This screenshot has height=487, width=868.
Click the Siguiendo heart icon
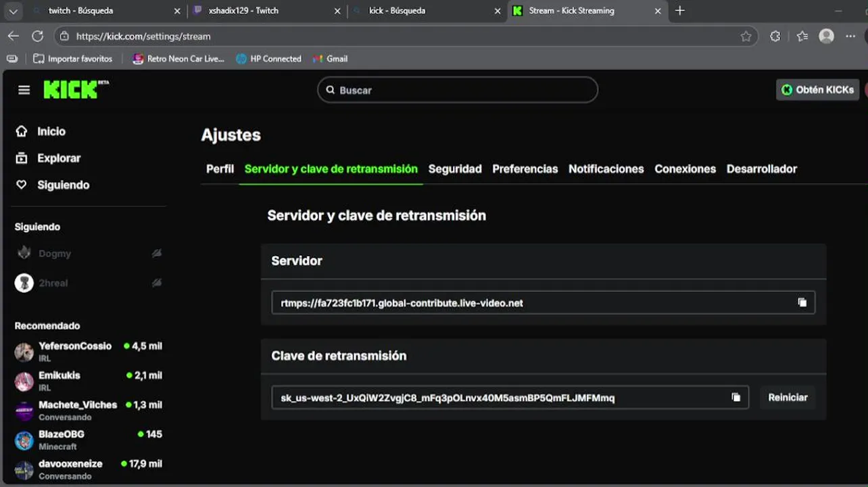click(x=22, y=185)
